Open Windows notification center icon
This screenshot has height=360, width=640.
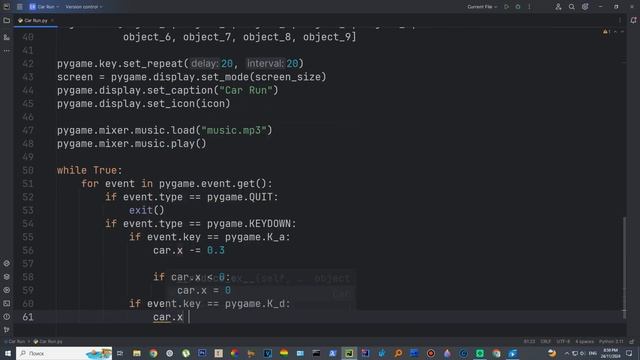click(629, 353)
